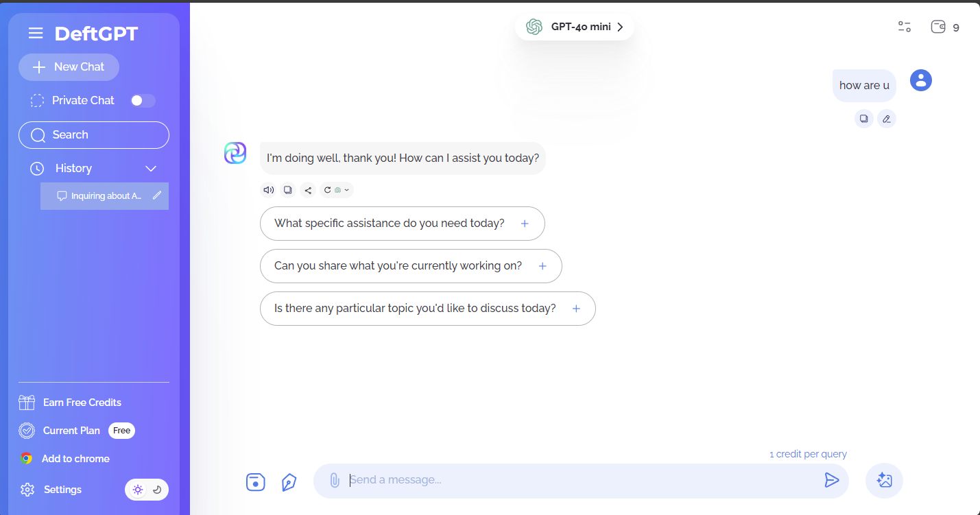Edit the 'how are u' message
The image size is (980, 515).
tap(887, 119)
